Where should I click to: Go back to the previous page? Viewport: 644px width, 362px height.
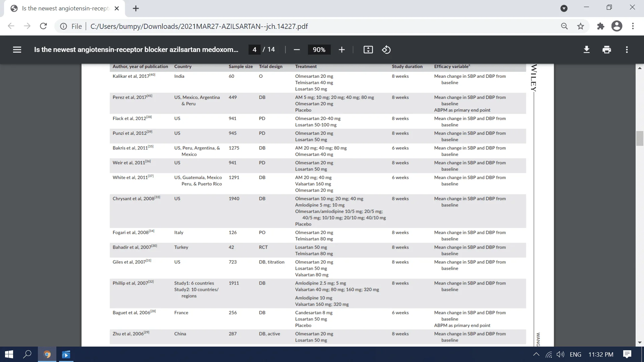(x=11, y=26)
